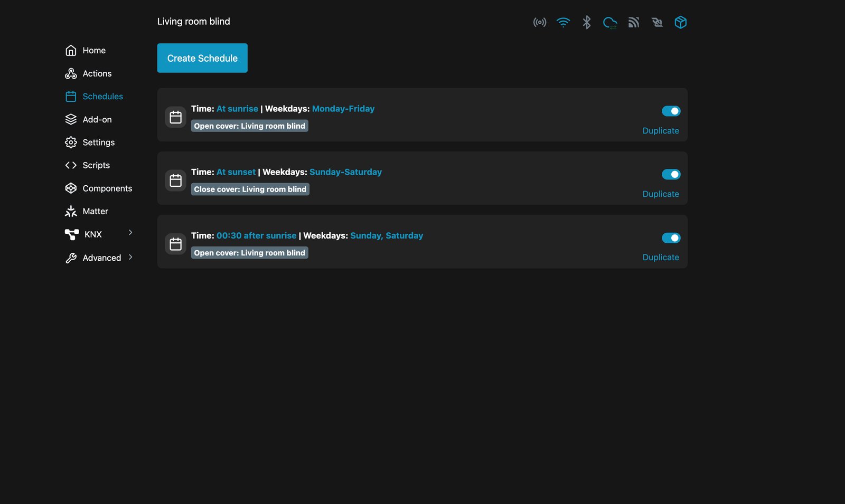
Task: Click the 'Close cover: Living room blind' tag
Action: (250, 189)
